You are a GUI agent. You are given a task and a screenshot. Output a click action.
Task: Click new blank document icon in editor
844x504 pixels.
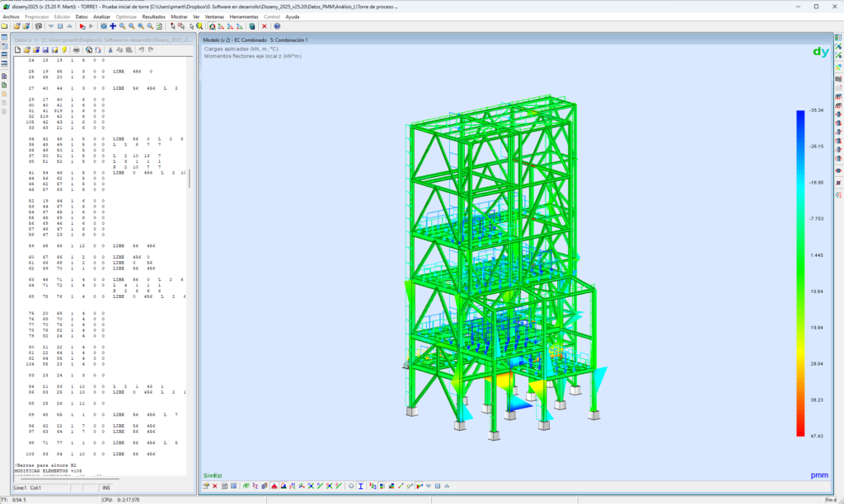click(x=17, y=49)
